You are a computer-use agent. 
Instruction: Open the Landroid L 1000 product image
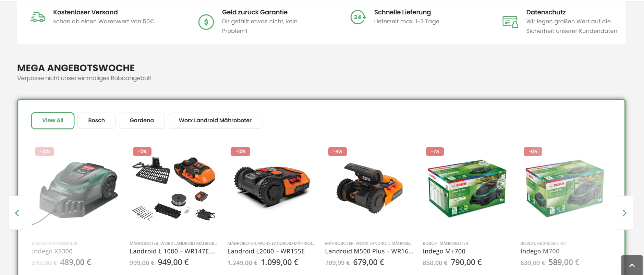[174, 188]
